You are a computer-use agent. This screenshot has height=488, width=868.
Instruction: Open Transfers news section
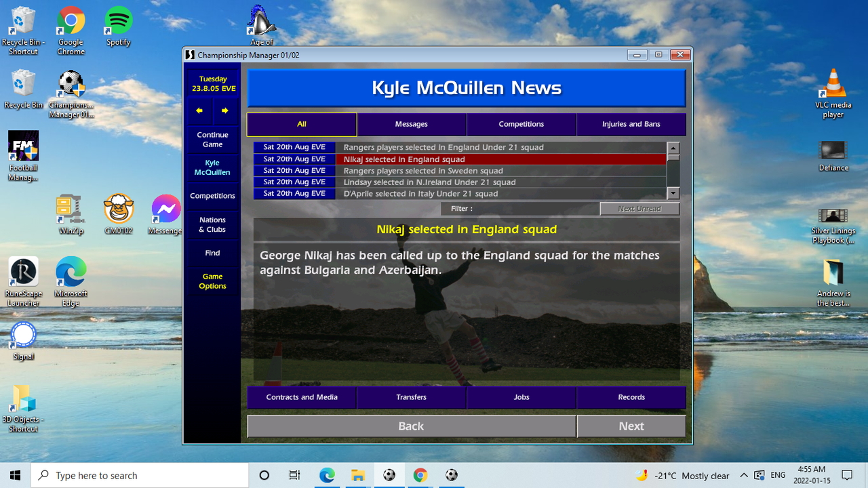(412, 397)
